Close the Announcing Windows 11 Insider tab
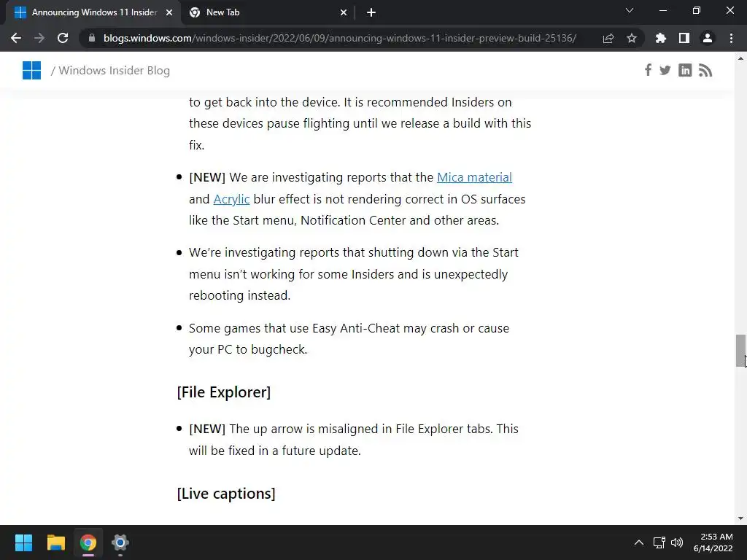Screen dimensions: 747x560 pyautogui.click(x=169, y=12)
